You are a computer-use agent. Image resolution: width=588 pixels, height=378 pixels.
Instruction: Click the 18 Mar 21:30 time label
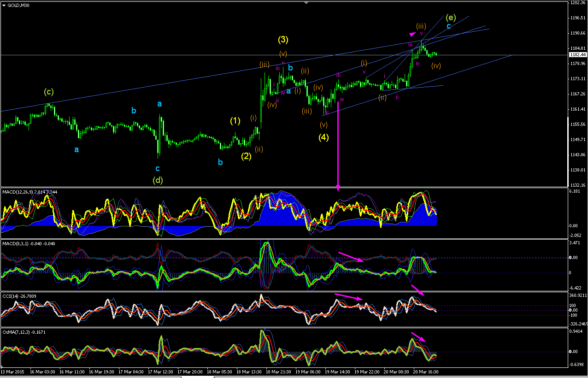pyautogui.click(x=278, y=371)
